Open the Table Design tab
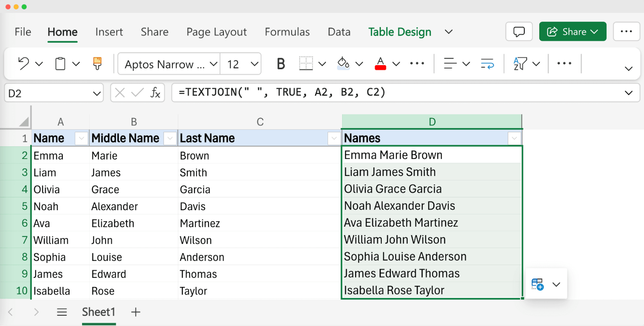 pos(399,32)
